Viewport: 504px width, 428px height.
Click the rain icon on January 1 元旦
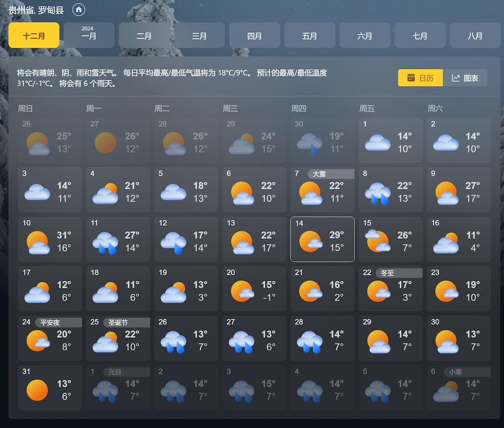(104, 389)
